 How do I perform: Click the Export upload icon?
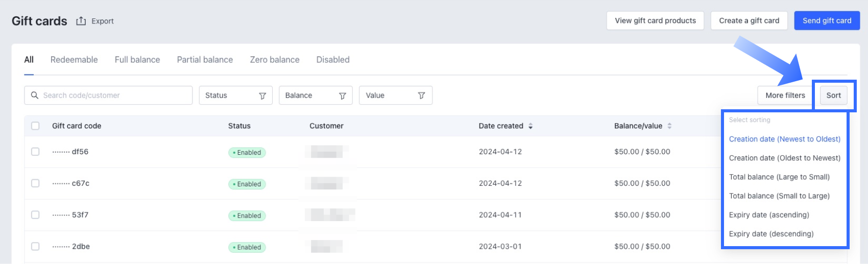tap(81, 21)
